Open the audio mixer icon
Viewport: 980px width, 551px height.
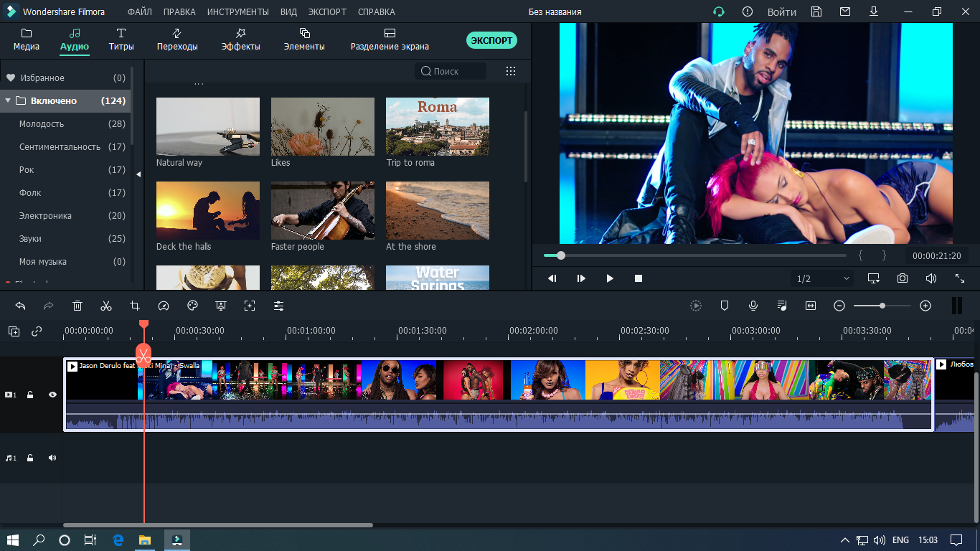click(x=782, y=306)
